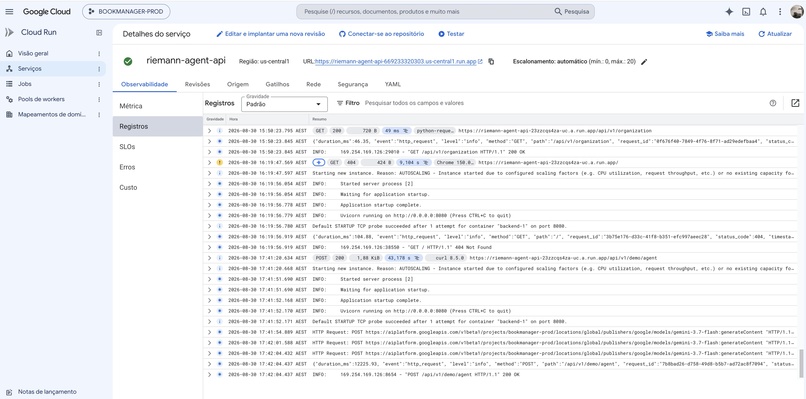The width and height of the screenshot is (806, 399).
Task: Open the Saiba mais link
Action: (725, 34)
